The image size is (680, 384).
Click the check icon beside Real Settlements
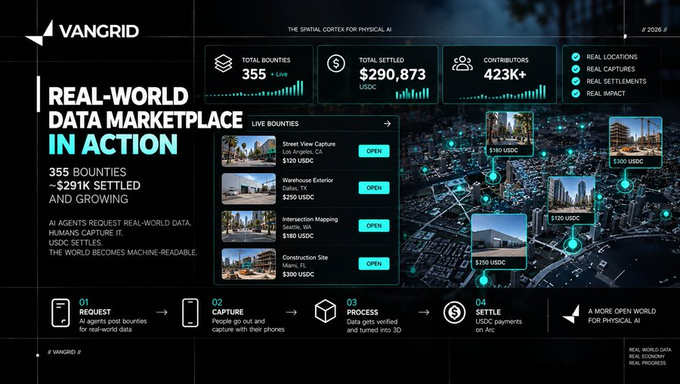pyautogui.click(x=576, y=81)
